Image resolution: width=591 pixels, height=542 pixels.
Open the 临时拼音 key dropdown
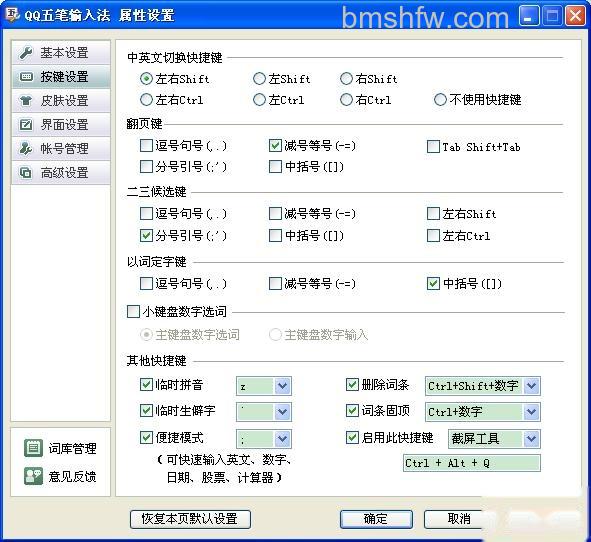tap(283, 386)
